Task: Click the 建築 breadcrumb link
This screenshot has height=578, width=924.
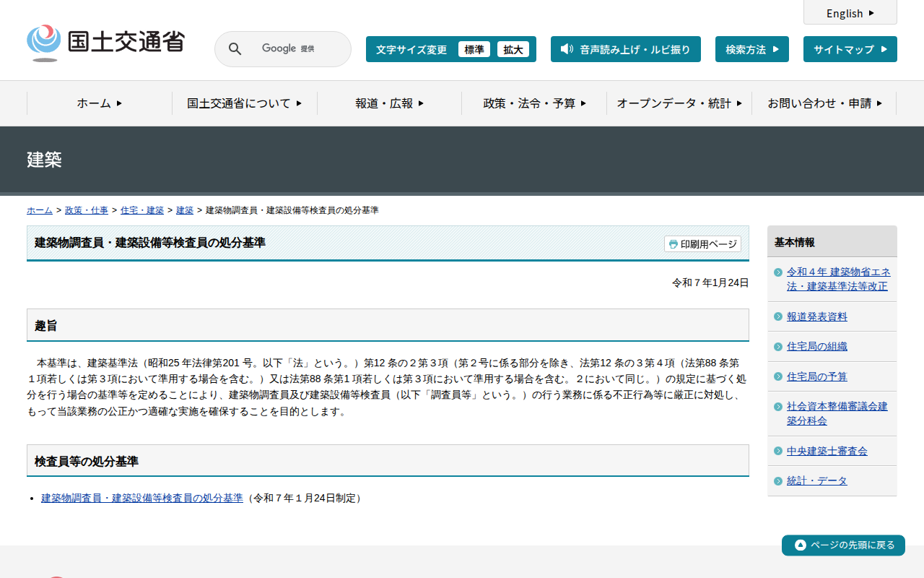Action: click(185, 210)
